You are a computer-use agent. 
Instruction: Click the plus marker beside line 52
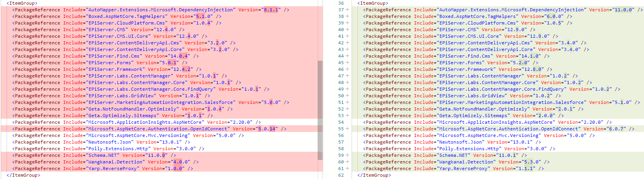[347, 109]
